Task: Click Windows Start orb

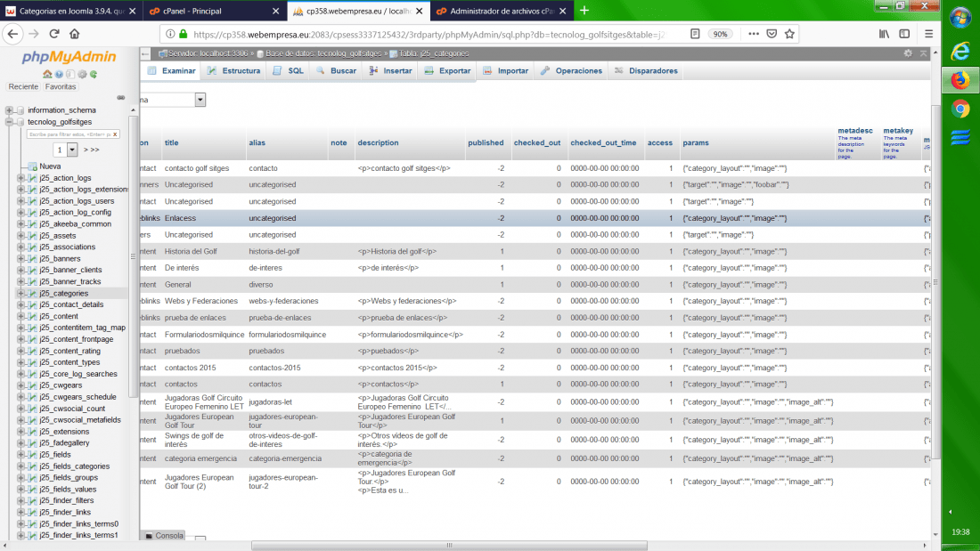Action: coord(960,18)
